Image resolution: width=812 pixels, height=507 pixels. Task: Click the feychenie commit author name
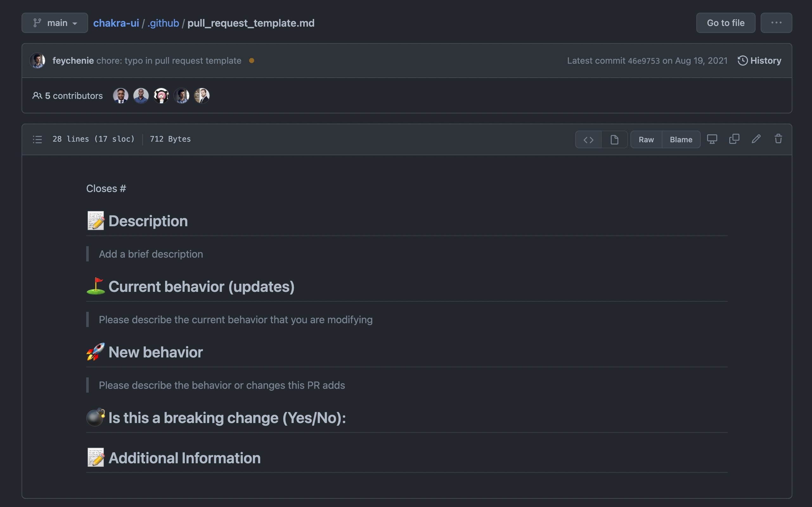click(73, 60)
